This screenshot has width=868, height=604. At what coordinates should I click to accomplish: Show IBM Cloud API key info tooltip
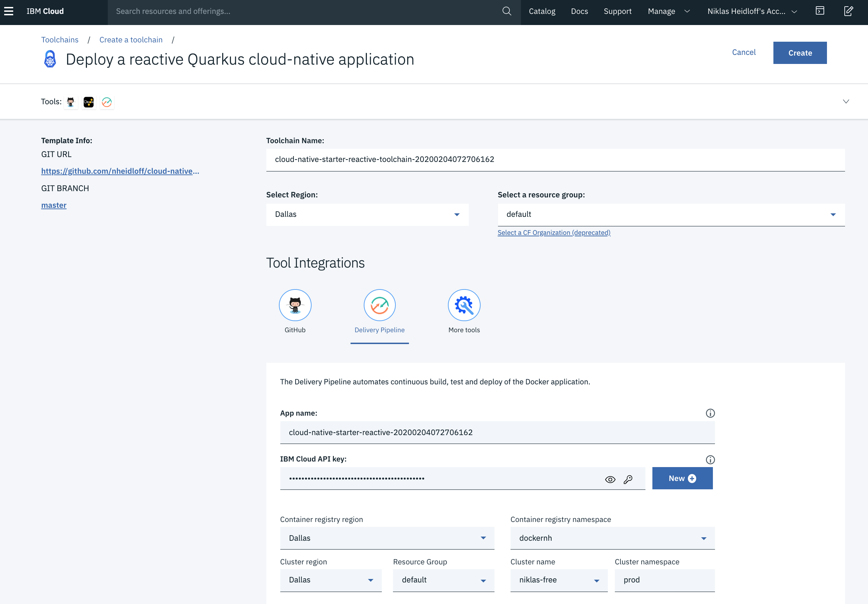710,460
